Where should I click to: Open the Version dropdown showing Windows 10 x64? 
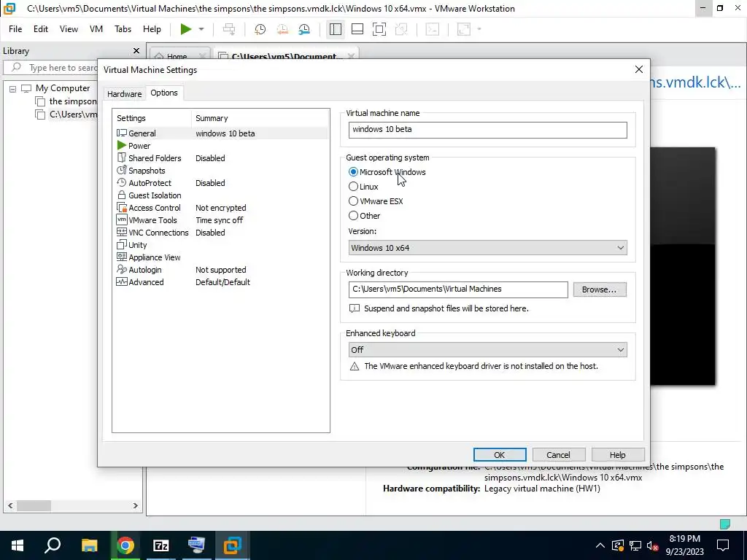point(487,248)
